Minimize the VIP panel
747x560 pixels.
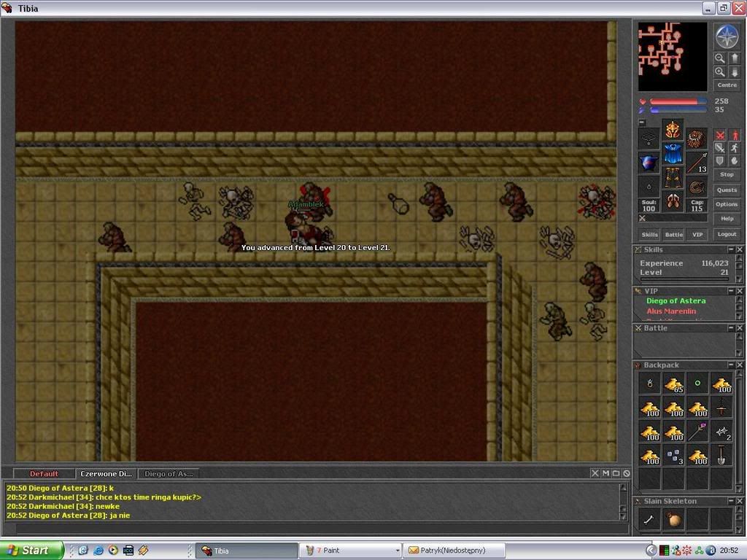coord(730,291)
